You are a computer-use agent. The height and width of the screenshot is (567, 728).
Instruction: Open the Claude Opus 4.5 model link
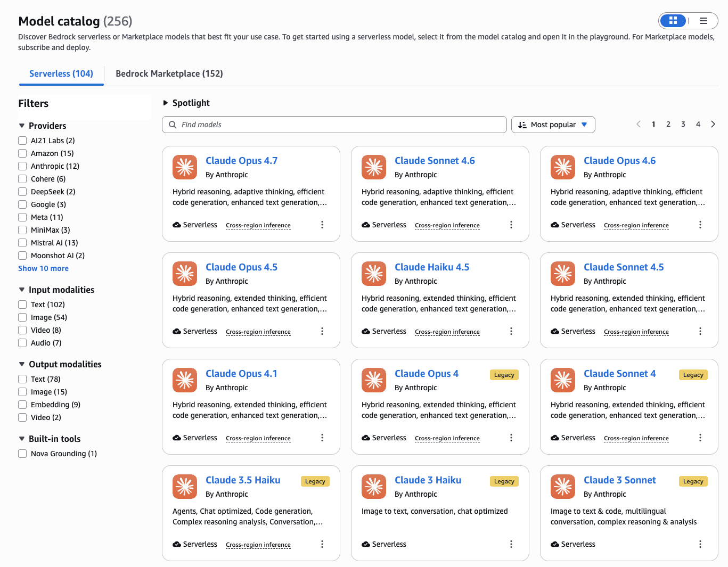(x=242, y=267)
